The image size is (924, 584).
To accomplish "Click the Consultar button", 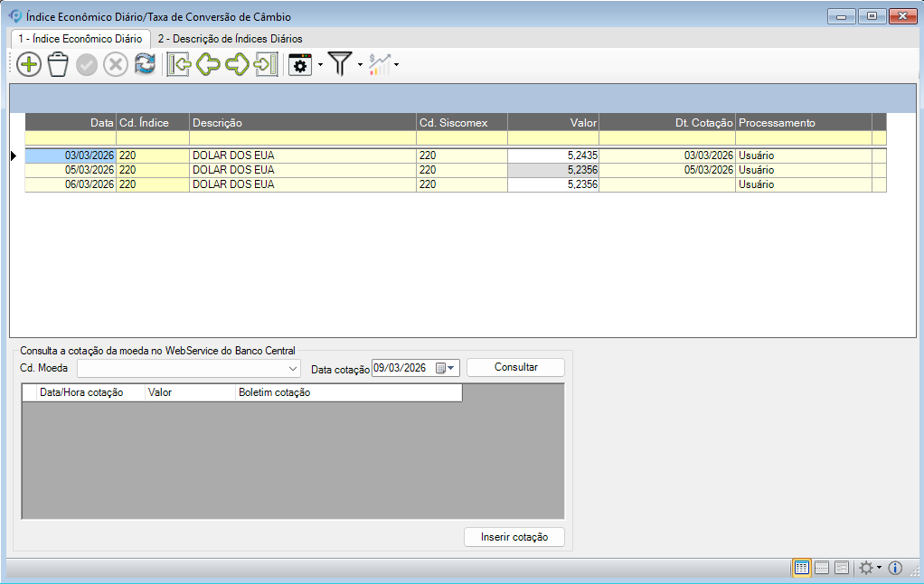I will (515, 367).
